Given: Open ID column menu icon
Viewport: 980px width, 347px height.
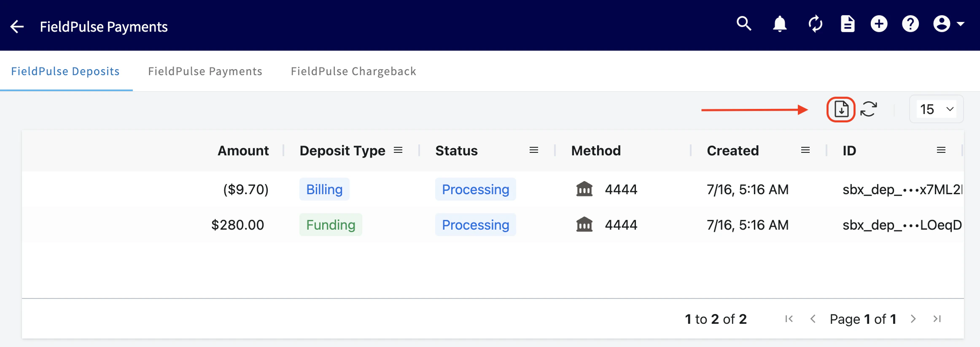Looking at the screenshot, I should click(941, 150).
